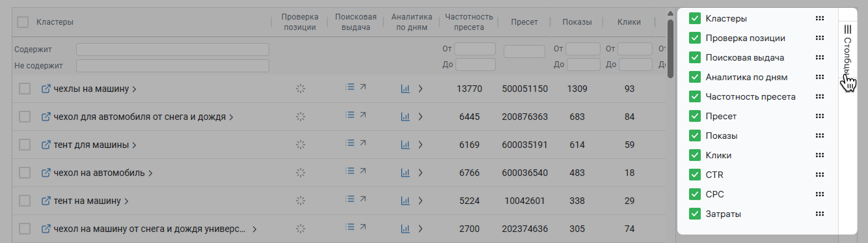Image resolution: width=868 pixels, height=243 pixels.
Task: Tick the select-all checkbox in header
Action: point(23,22)
